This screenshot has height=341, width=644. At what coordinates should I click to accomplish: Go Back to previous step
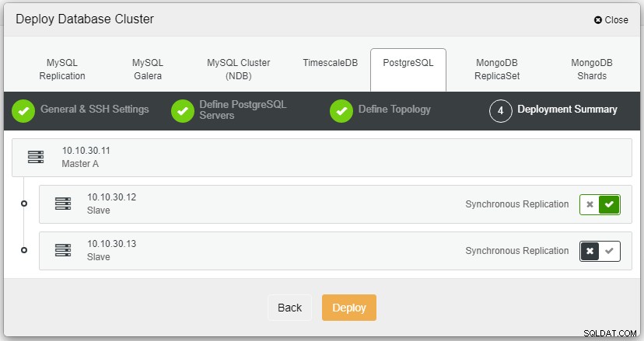tap(289, 308)
